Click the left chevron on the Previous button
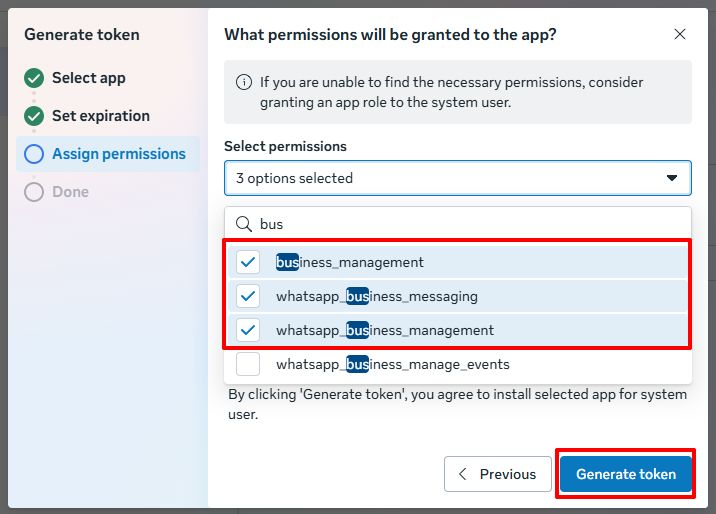This screenshot has width=716, height=514. [463, 474]
